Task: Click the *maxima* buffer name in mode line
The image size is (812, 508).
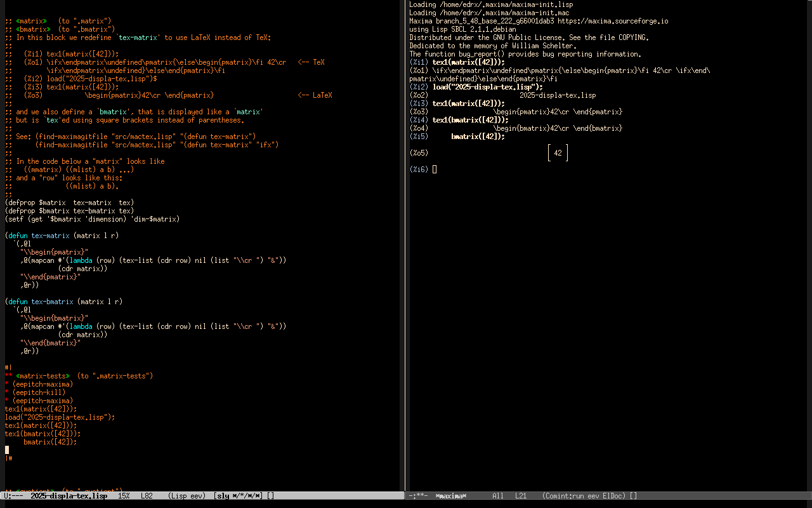Action: 451,496
